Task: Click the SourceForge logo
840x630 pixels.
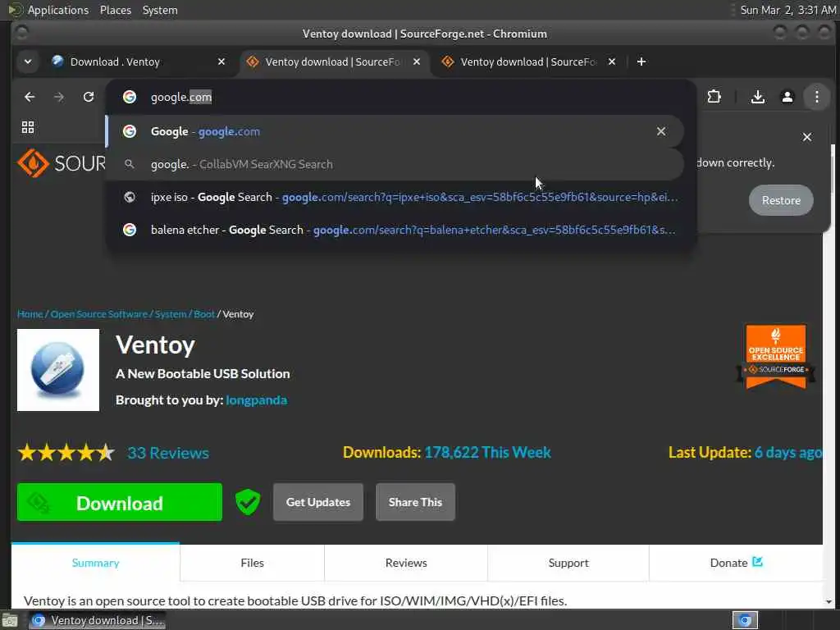Action: click(x=62, y=163)
